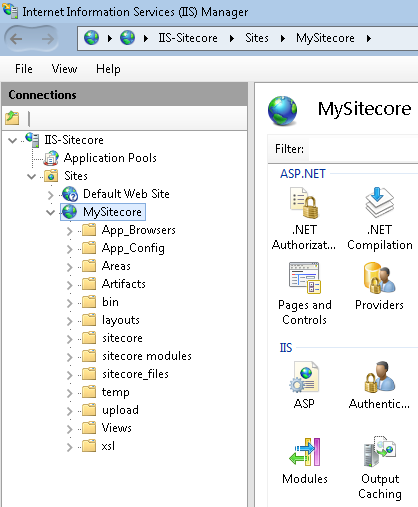Open the Modules feature icon

tap(305, 452)
